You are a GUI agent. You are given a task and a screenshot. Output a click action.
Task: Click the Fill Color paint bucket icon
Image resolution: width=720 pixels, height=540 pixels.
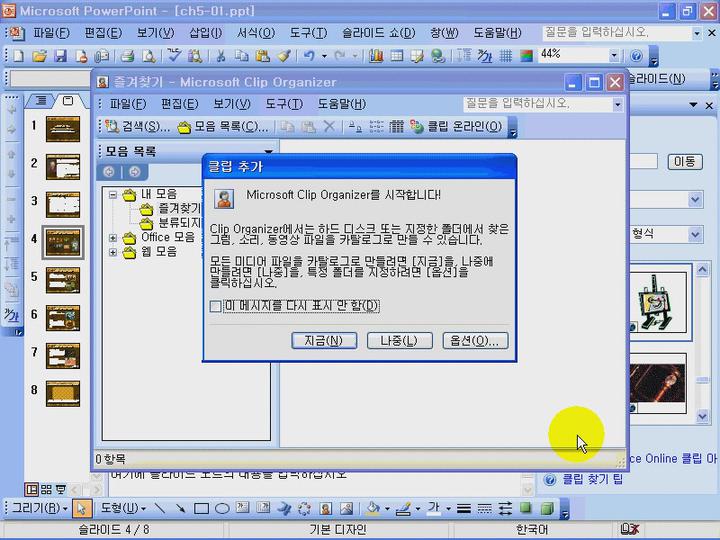(x=374, y=508)
